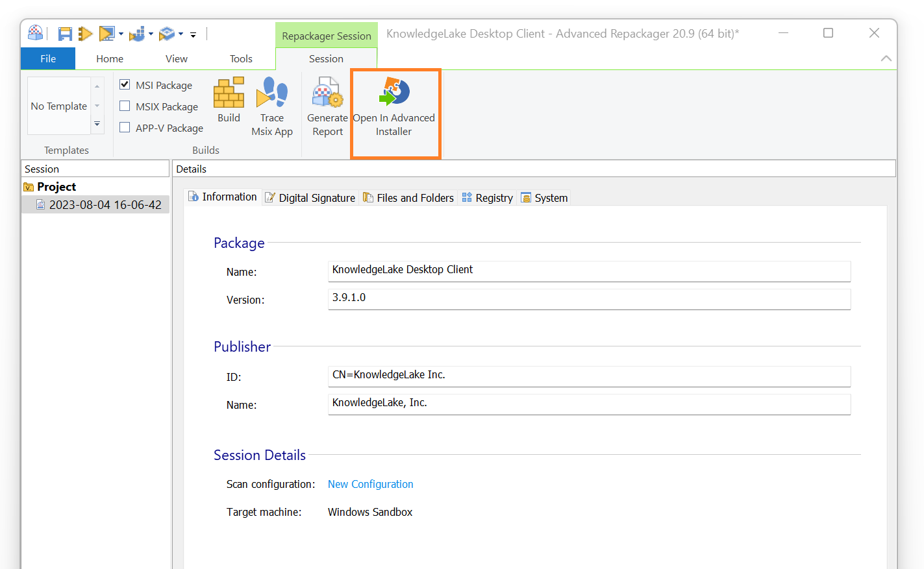Click the Files and Folders tab icon
This screenshot has height=569, width=924.
click(368, 198)
